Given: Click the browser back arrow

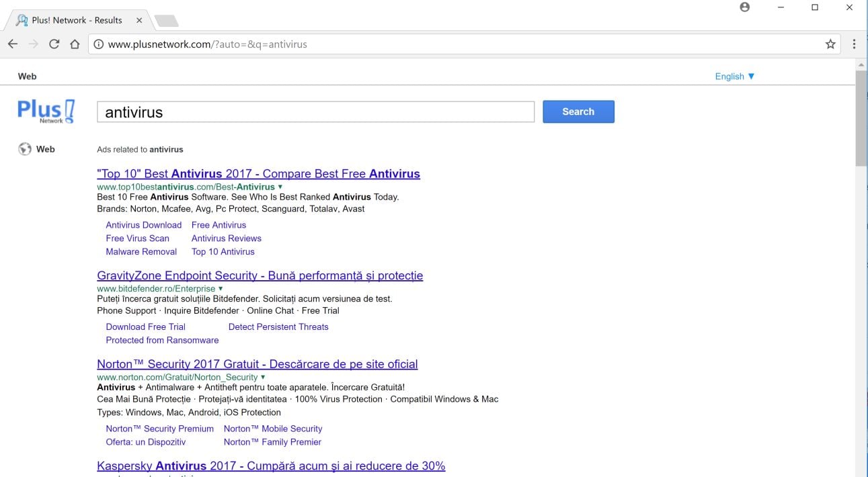Looking at the screenshot, I should click(13, 44).
